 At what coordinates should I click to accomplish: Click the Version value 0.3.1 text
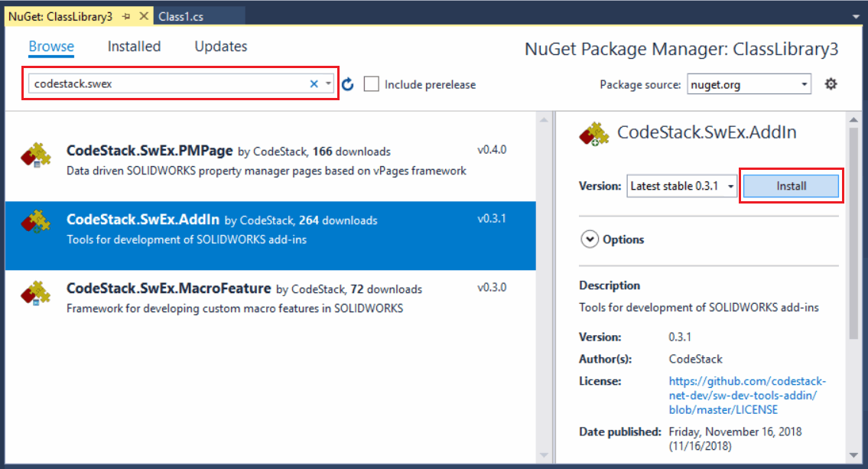tap(680, 337)
